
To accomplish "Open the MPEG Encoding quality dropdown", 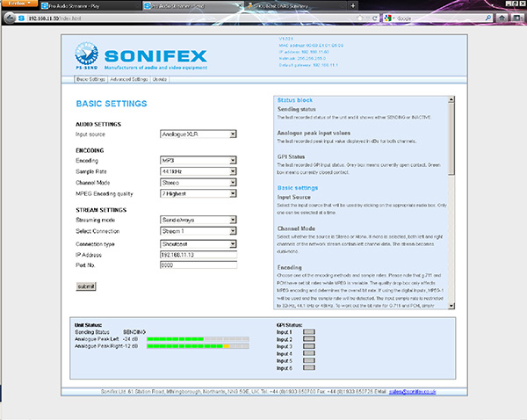I will click(199, 193).
